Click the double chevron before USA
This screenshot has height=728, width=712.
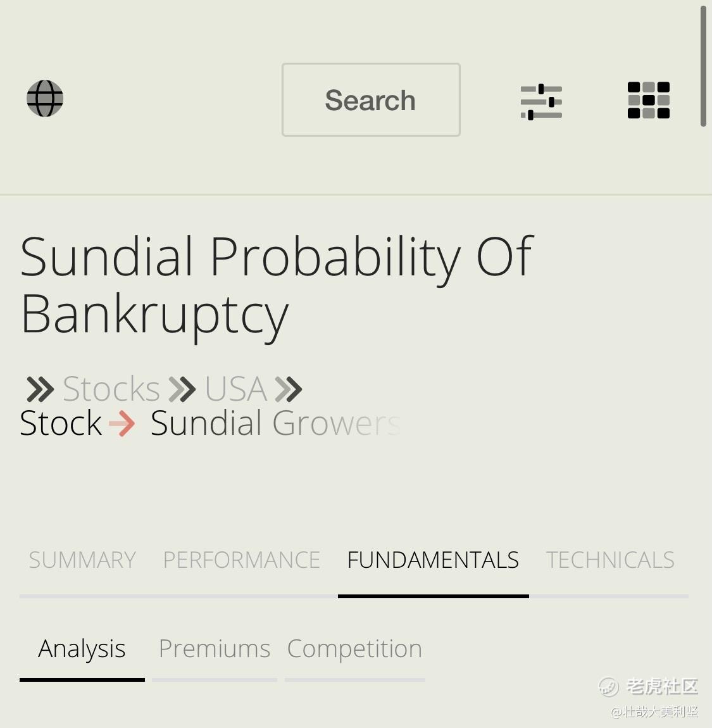[x=182, y=389]
